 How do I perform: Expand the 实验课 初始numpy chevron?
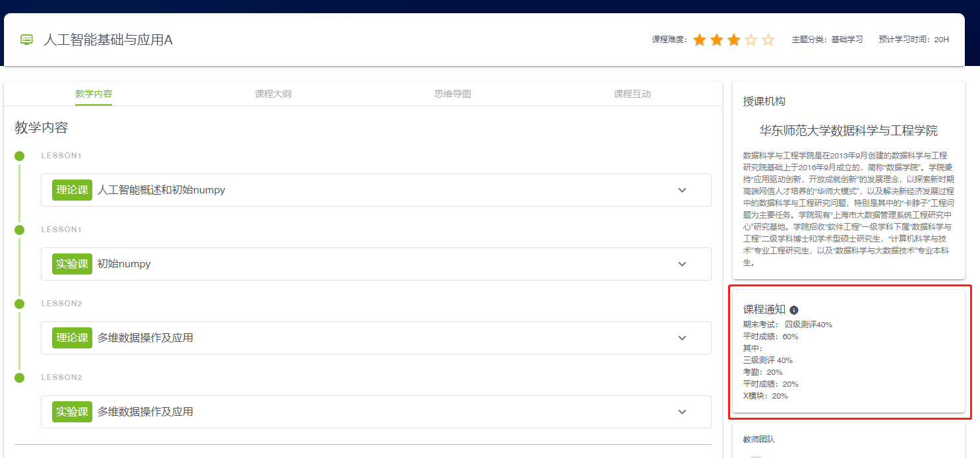pyautogui.click(x=682, y=264)
